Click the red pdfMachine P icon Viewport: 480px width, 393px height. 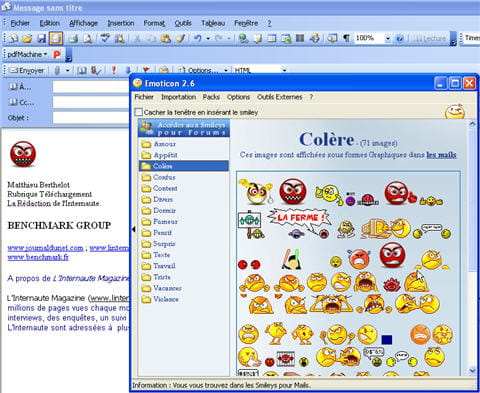pyautogui.click(x=57, y=54)
